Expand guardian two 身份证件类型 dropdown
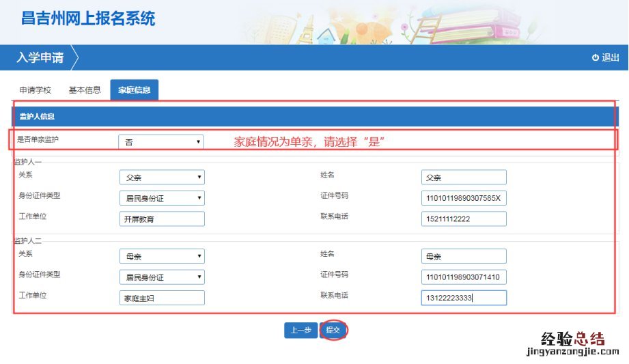629x364 pixels. [x=161, y=277]
